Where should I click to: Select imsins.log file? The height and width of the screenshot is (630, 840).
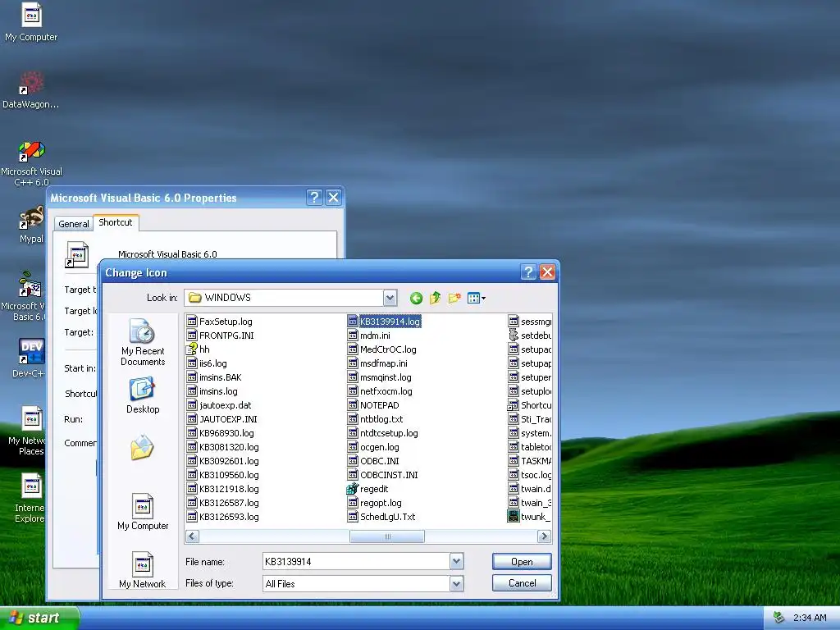pos(212,391)
